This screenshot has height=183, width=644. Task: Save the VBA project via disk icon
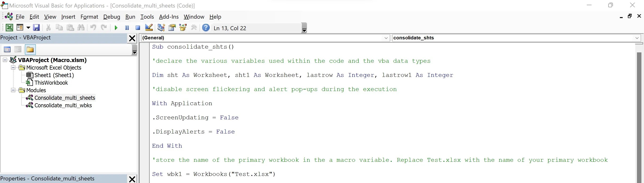36,28
